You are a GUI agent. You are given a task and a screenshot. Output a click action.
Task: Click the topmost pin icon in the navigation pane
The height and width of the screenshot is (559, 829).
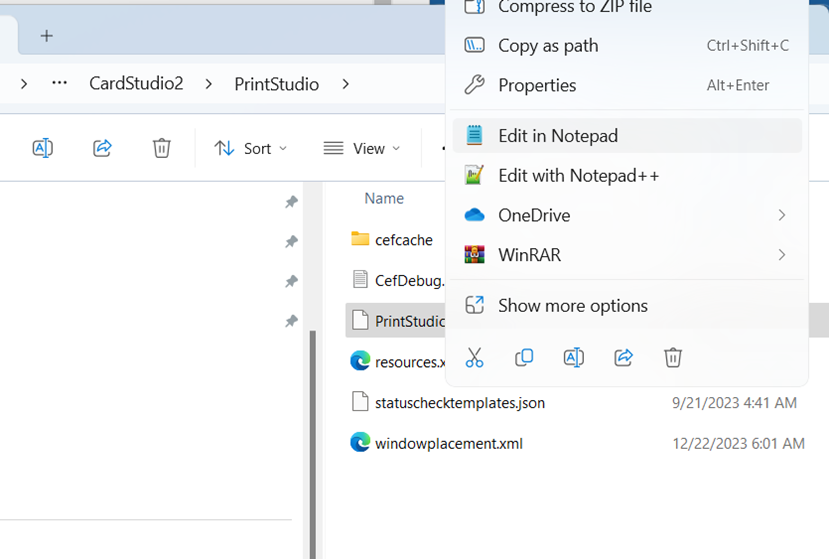(x=291, y=201)
